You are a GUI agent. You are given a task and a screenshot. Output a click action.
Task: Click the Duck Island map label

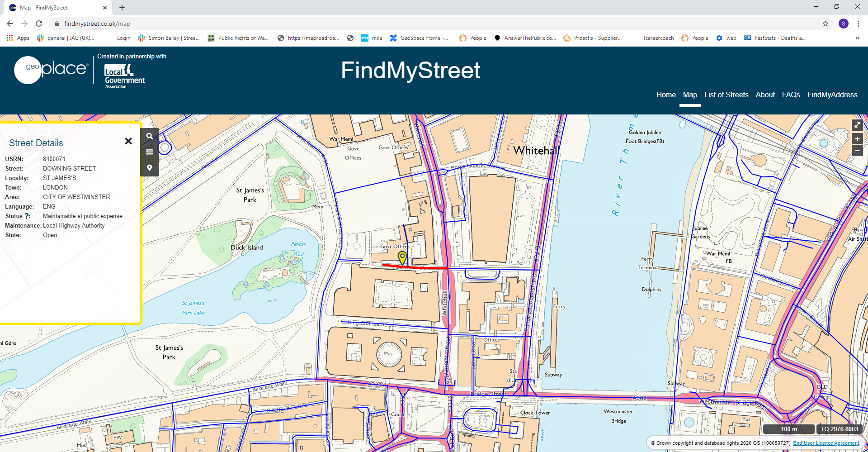[x=247, y=247]
